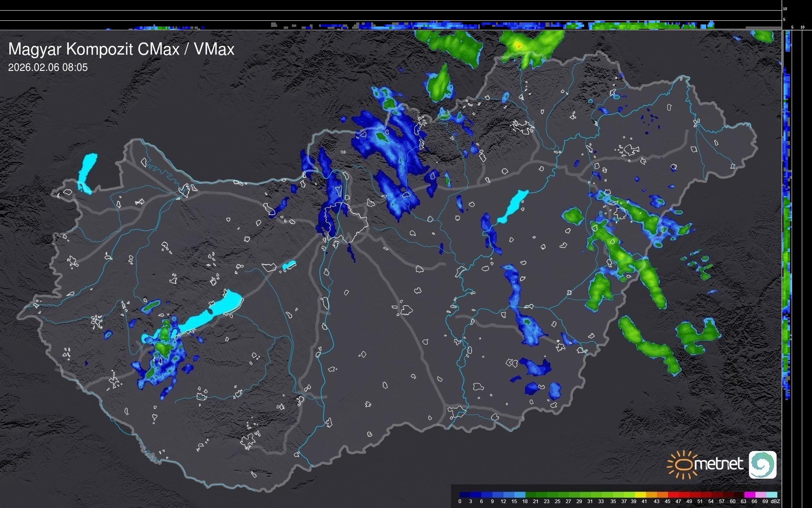The width and height of the screenshot is (812, 508).
Task: Click the "metnet" wordmark text
Action: (x=719, y=464)
